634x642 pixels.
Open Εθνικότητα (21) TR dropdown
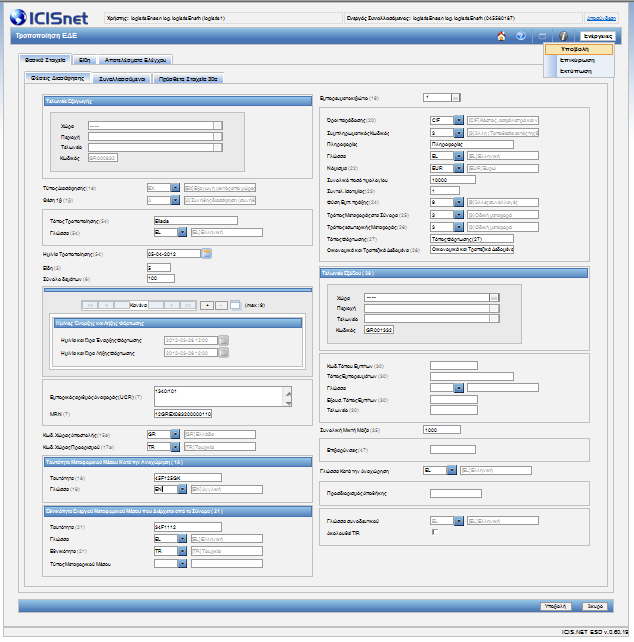tap(182, 551)
